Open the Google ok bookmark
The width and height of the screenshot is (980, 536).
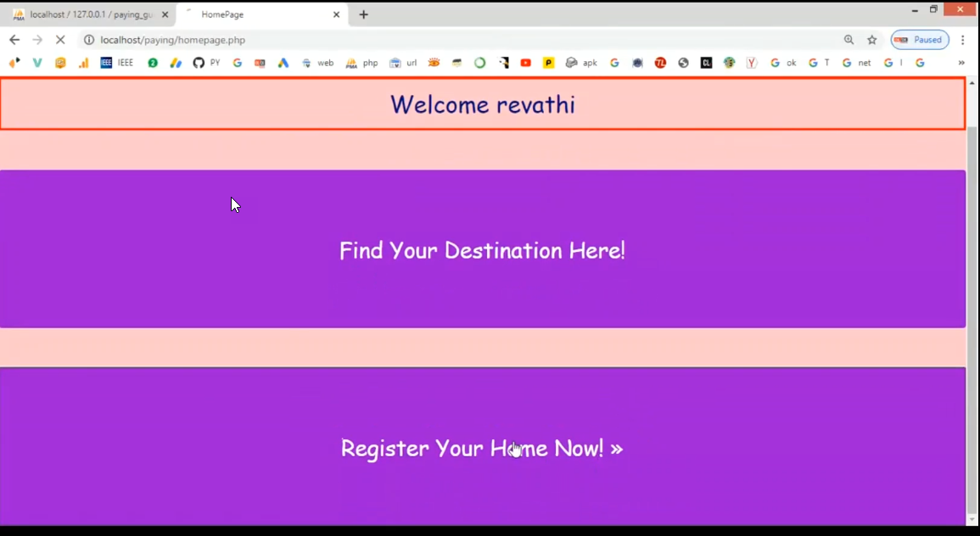tap(783, 63)
